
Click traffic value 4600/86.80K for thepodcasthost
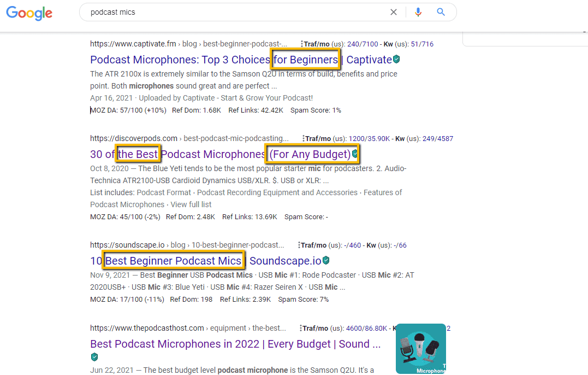click(x=366, y=328)
